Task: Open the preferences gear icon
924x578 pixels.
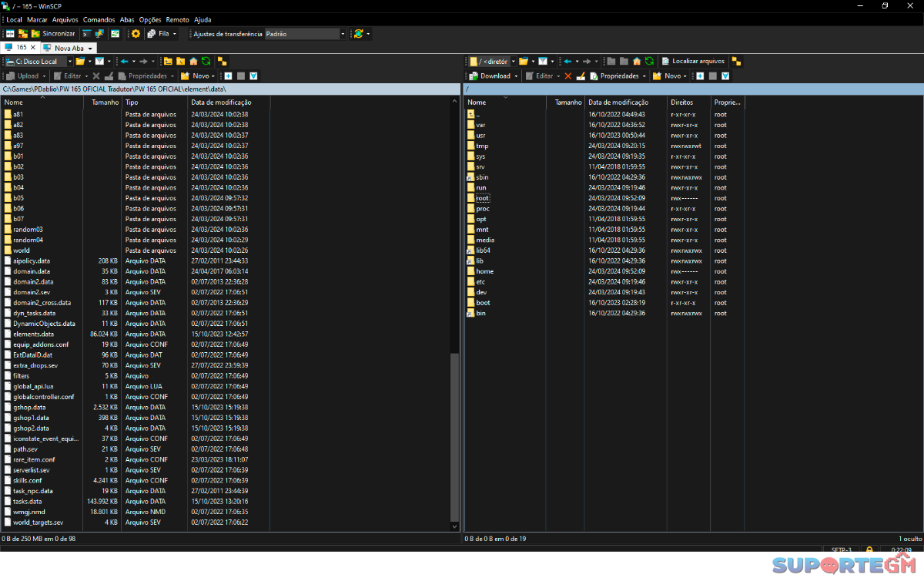Action: point(136,34)
